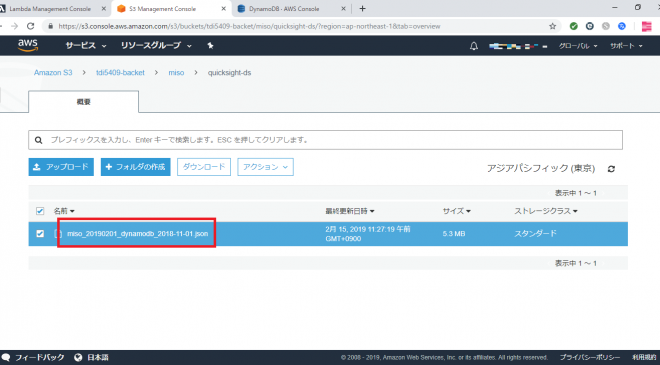Open the tdi5409-backet breadcrumb link
Image resolution: width=660 pixels, height=365 pixels.
tap(120, 72)
